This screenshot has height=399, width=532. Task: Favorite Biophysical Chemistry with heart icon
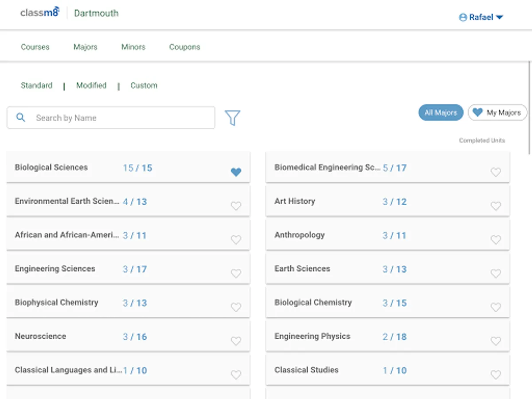[x=236, y=307]
